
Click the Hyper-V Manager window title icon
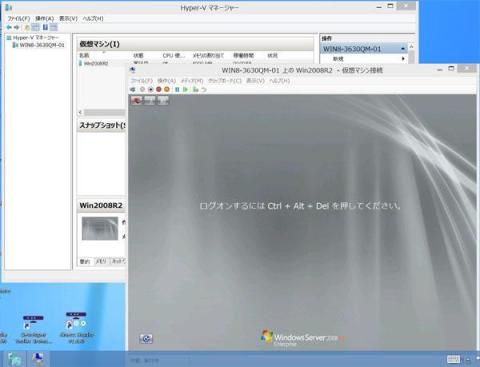click(x=8, y=7)
